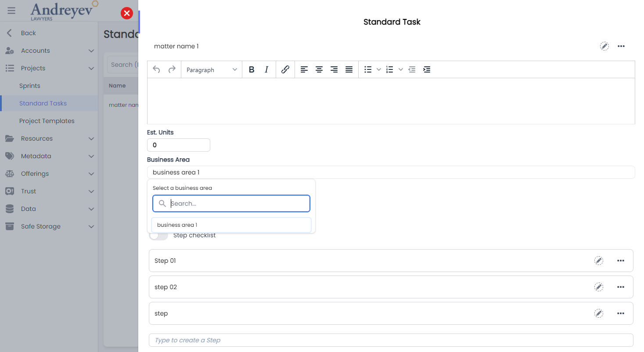Increase indent using the indent icon
Viewport: 644px width, 352px height.
[426, 69]
